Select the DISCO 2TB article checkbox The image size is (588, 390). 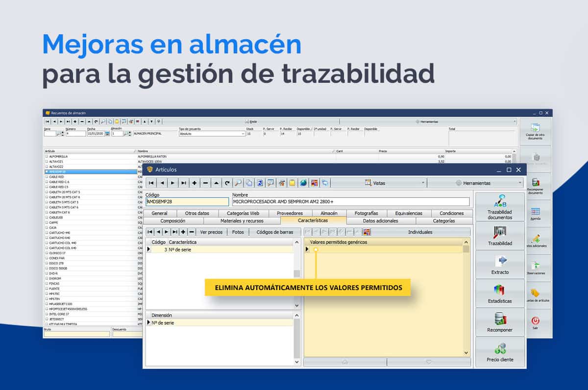(x=47, y=263)
